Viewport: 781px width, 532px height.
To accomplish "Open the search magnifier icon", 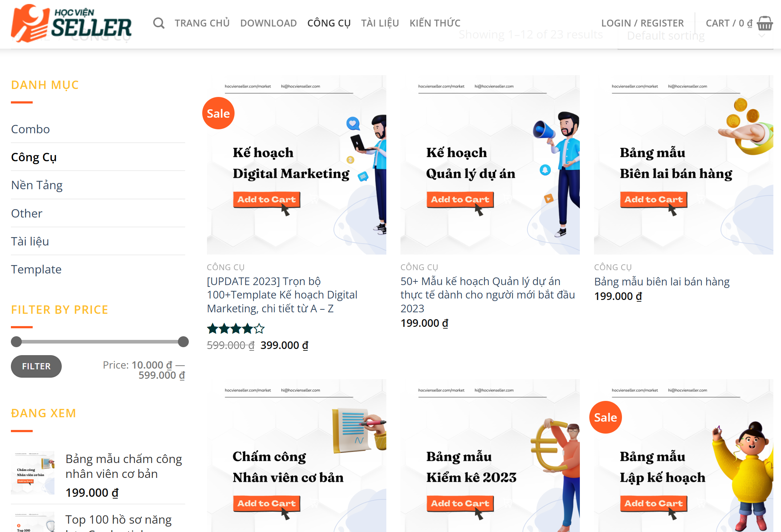I will point(159,23).
